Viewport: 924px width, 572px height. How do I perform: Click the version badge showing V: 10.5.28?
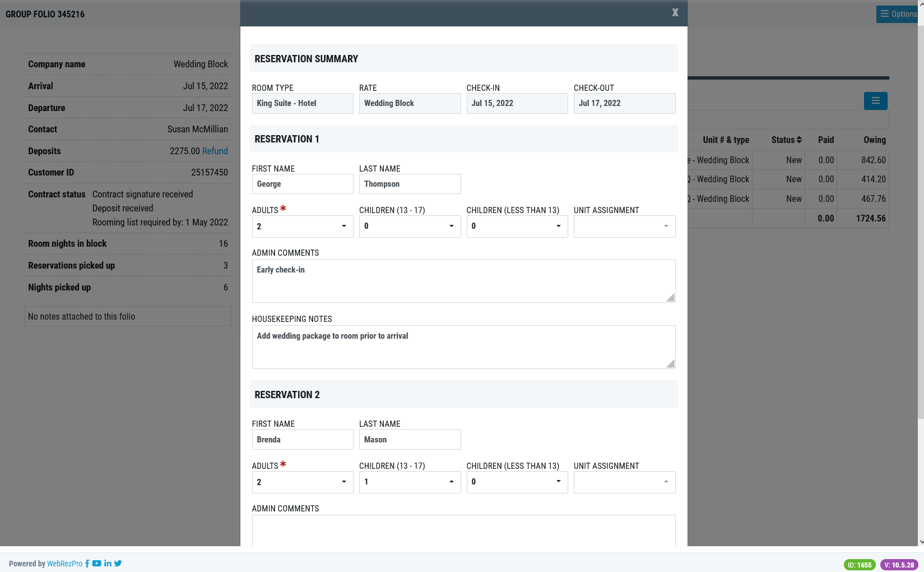point(899,565)
